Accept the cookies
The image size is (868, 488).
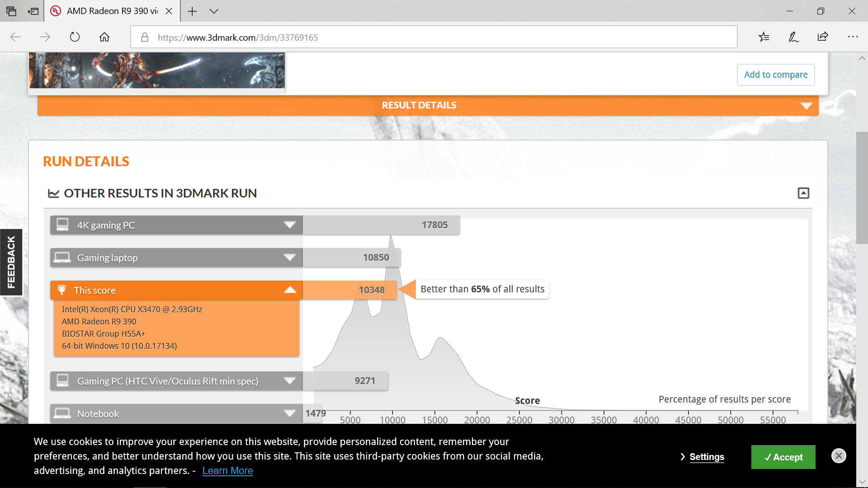tap(783, 457)
